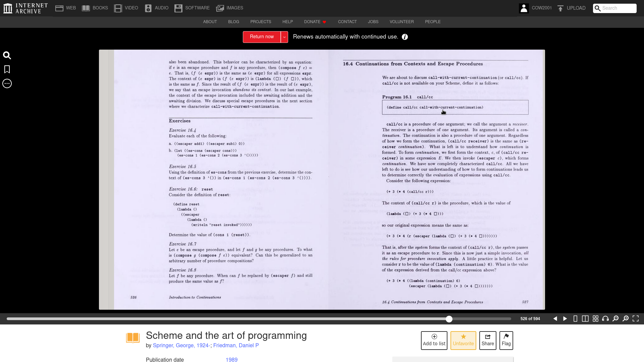
Task: Click the Add to list button
Action: coord(434,341)
